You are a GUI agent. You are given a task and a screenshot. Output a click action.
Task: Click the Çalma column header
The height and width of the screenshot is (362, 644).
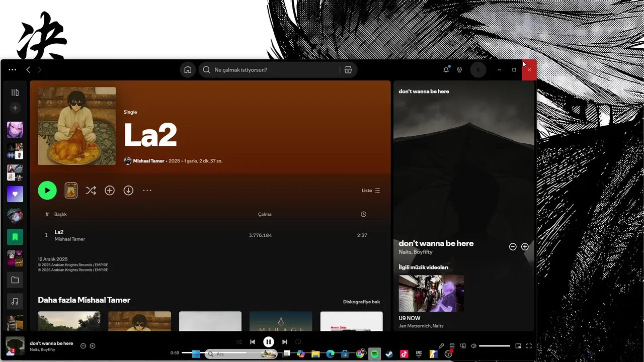(265, 214)
